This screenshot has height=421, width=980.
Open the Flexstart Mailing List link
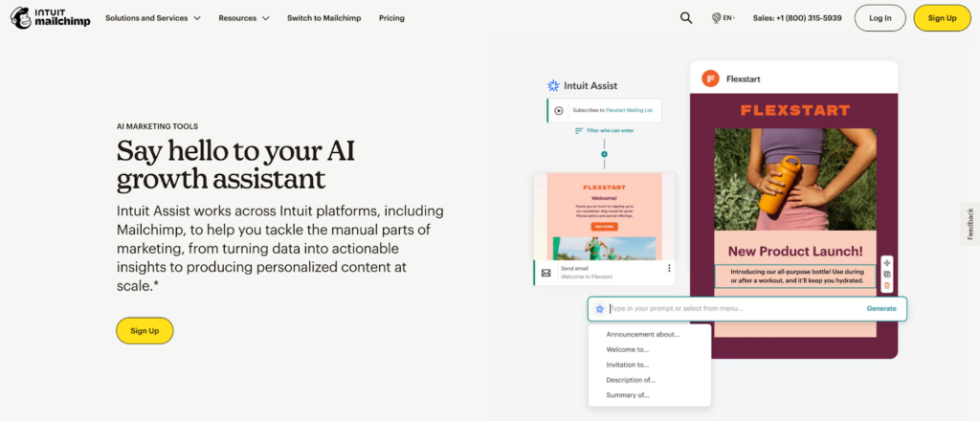pyautogui.click(x=630, y=111)
